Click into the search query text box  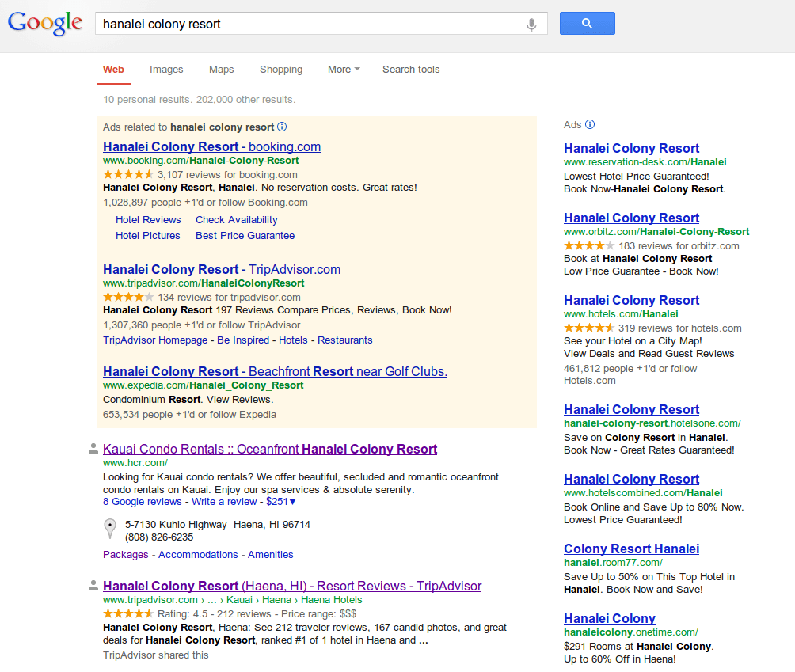pyautogui.click(x=309, y=24)
